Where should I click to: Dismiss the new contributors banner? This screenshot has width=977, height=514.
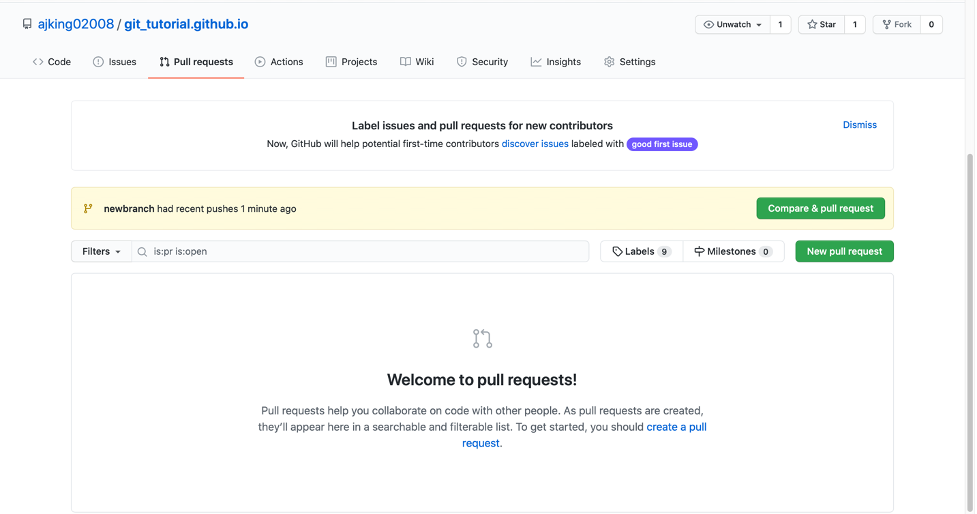[859, 125]
